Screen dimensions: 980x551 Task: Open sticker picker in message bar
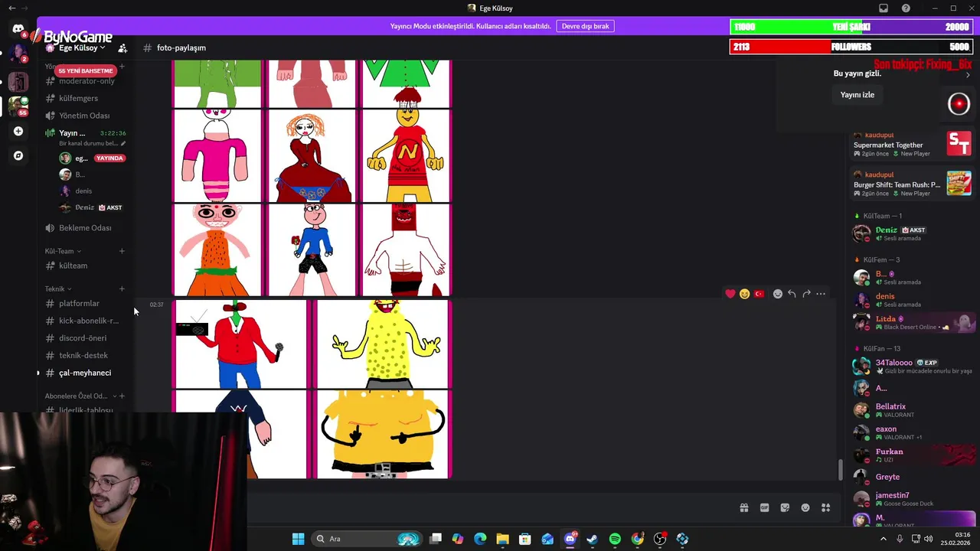pos(785,507)
